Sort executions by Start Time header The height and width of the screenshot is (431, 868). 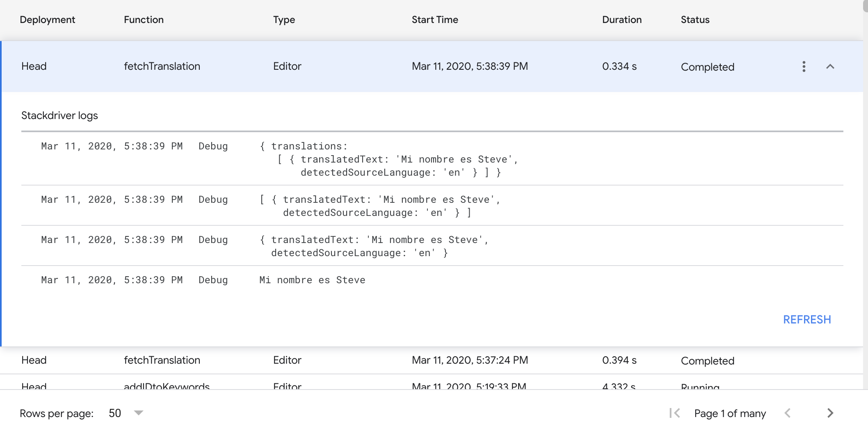point(434,20)
